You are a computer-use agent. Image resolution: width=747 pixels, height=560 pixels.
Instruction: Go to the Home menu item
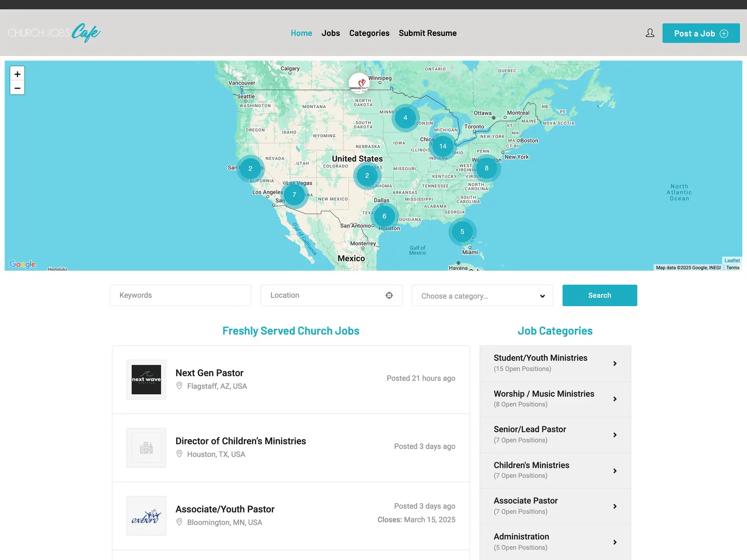click(301, 33)
